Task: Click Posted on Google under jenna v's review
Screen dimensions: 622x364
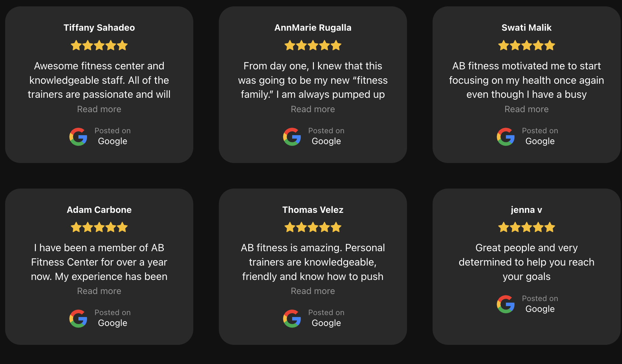Action: click(540, 304)
